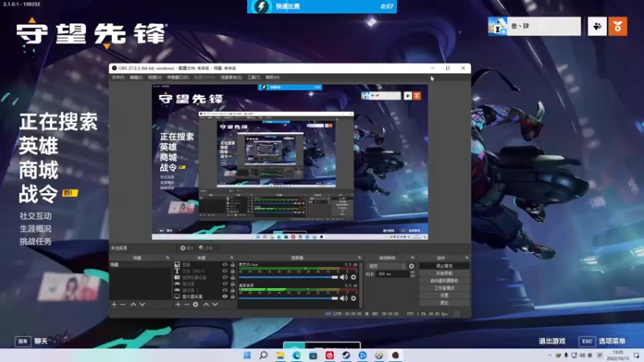Click the 时长 300 ms duration field
Screen dimensions: 644x362
[393, 274]
